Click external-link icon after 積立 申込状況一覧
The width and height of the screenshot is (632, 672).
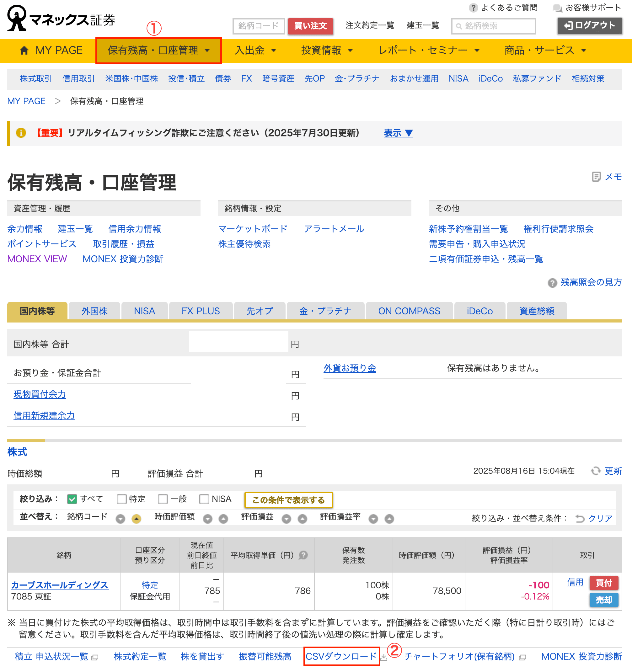95,658
